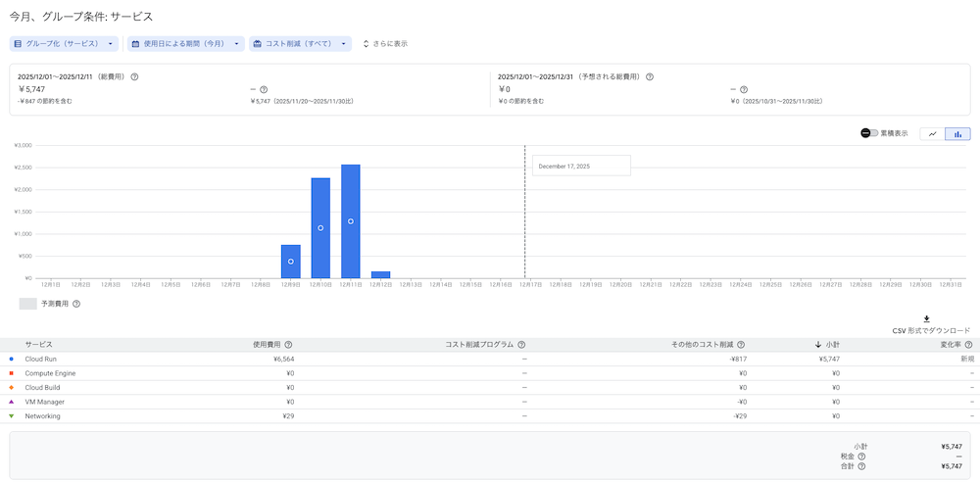The height and width of the screenshot is (482, 980).
Task: Switch to the bar chart view
Action: tap(957, 133)
